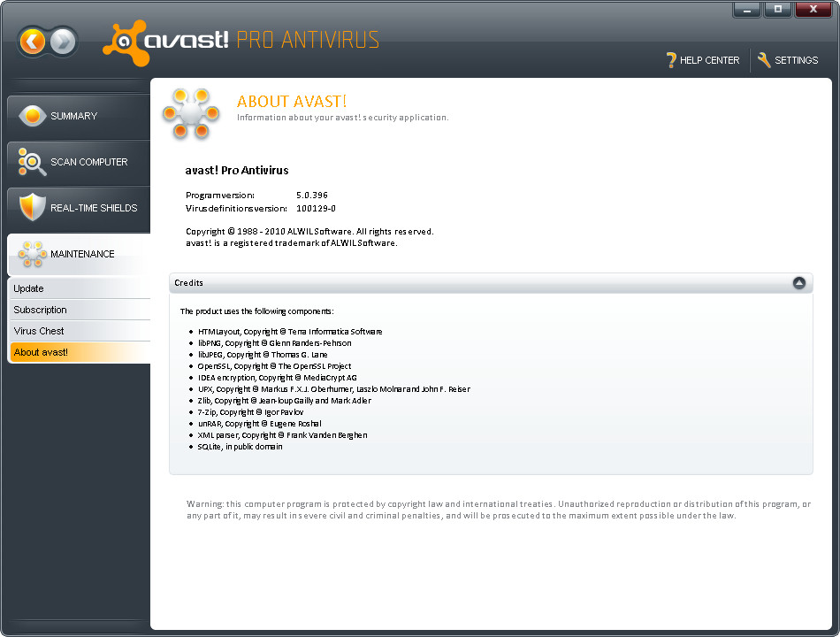Select Update in Maintenance submenu
Image resolution: width=840 pixels, height=637 pixels.
pyautogui.click(x=29, y=288)
